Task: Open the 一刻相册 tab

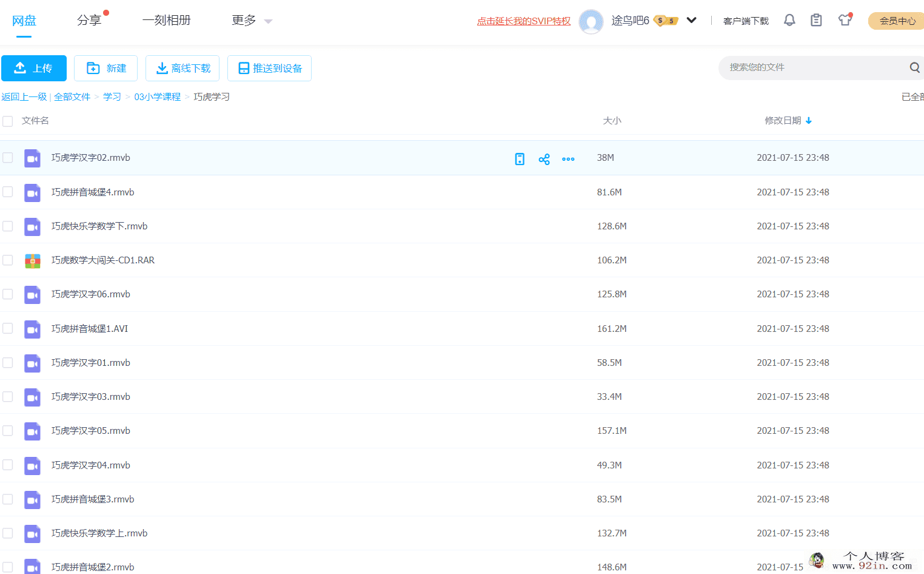Action: (x=166, y=21)
